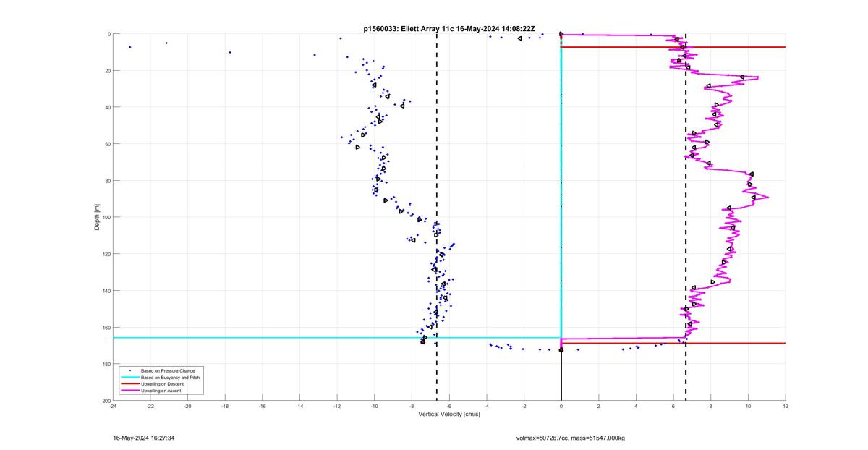This screenshot has height=450, width=868.
Task: Click the legend box in the plot
Action: tap(161, 381)
